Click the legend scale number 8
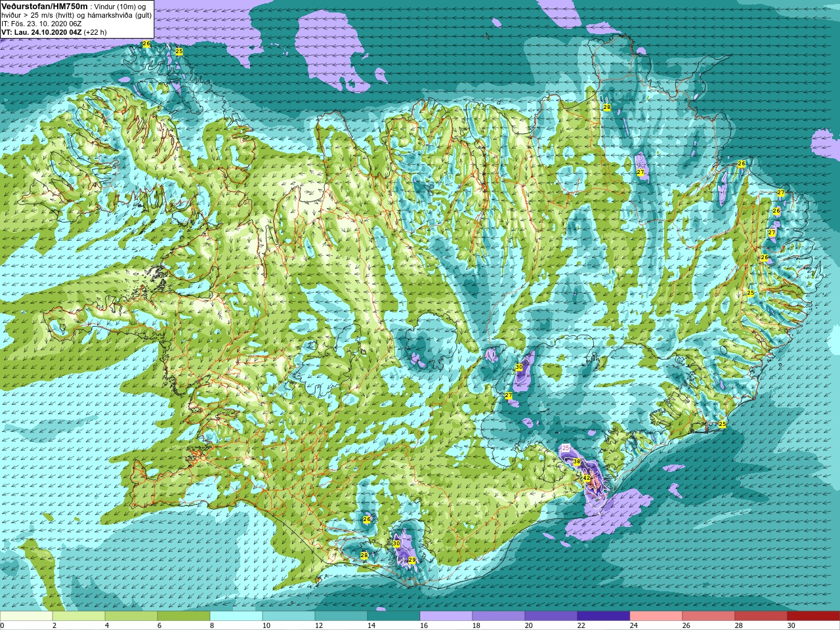Image resolution: width=840 pixels, height=630 pixels. pyautogui.click(x=212, y=625)
